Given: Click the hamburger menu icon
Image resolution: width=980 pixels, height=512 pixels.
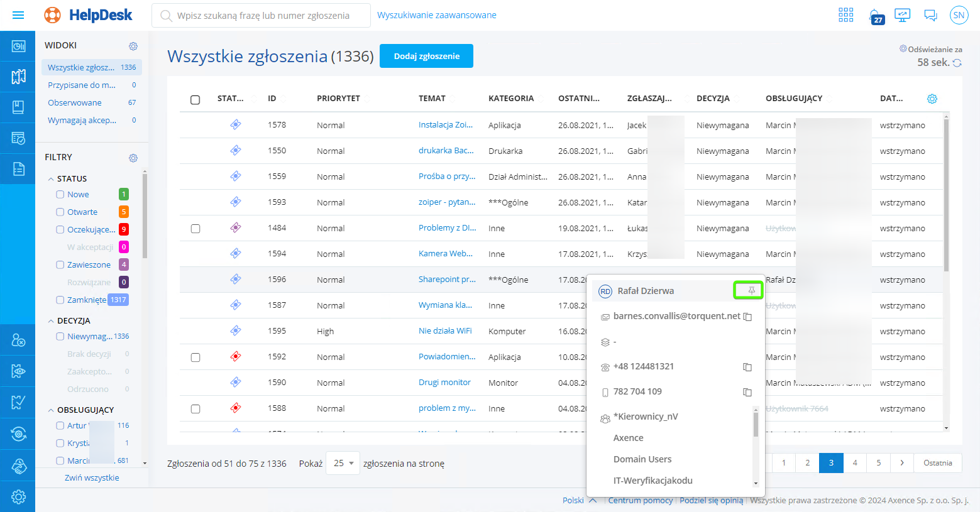Looking at the screenshot, I should tap(18, 15).
